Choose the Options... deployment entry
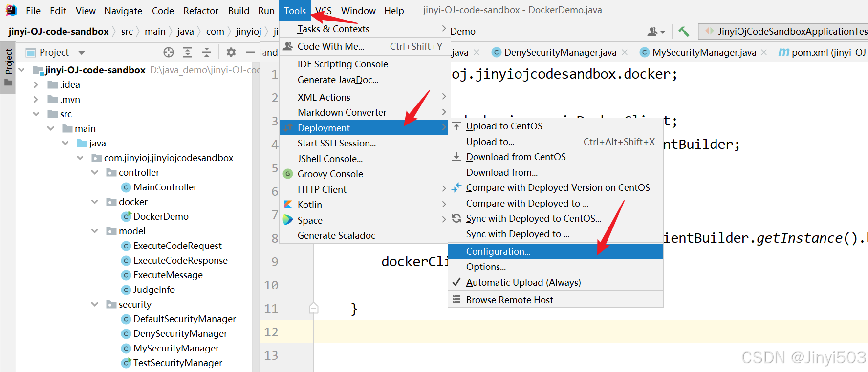This screenshot has width=868, height=372. click(556, 267)
